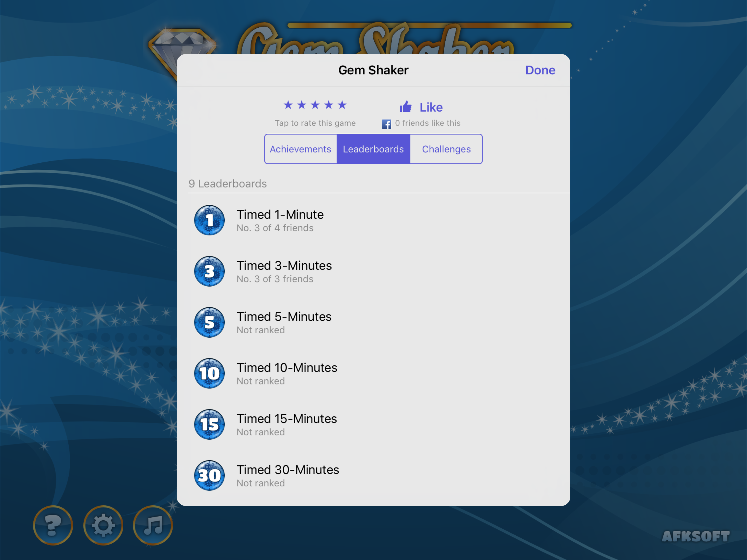The height and width of the screenshot is (560, 747).
Task: Select 'Timed 15-Minutes' leaderboard title
Action: pos(287,418)
